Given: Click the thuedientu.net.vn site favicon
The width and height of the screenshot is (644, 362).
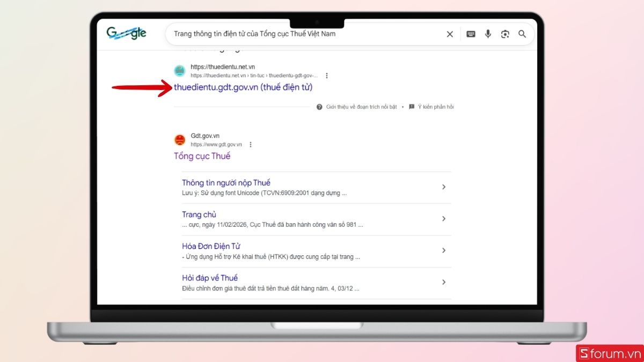Looking at the screenshot, I should pyautogui.click(x=180, y=71).
